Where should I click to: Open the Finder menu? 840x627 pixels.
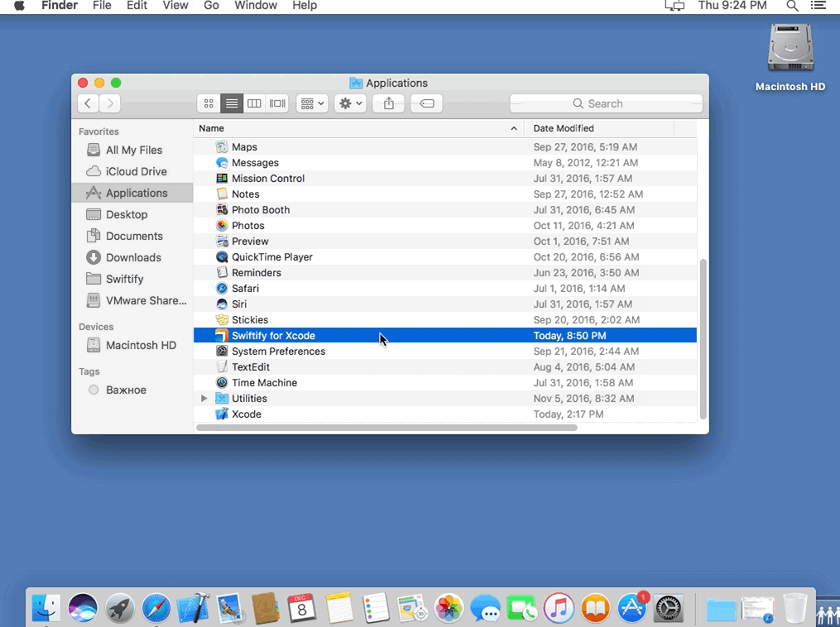point(60,5)
